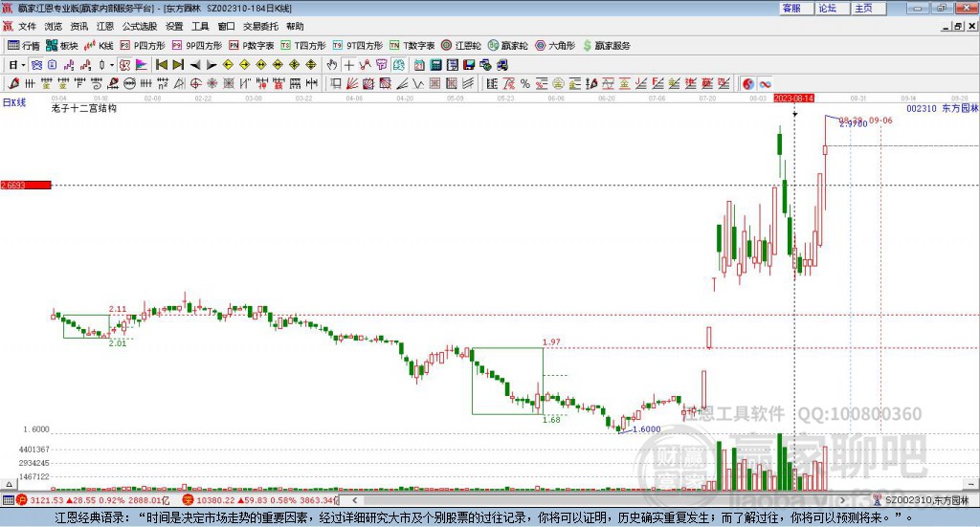Open the 帮助 menu
Viewport: 980px width, 527px height.
[295, 26]
